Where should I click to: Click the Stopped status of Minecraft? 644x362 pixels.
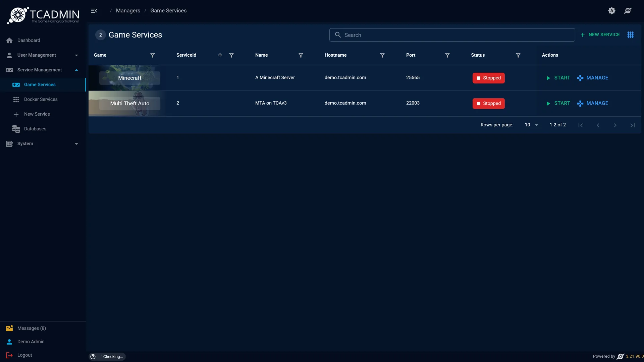click(488, 78)
